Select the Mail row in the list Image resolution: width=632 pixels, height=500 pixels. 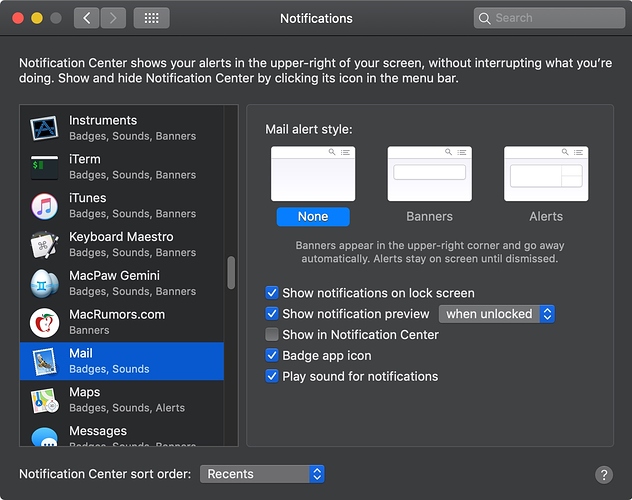click(122, 361)
